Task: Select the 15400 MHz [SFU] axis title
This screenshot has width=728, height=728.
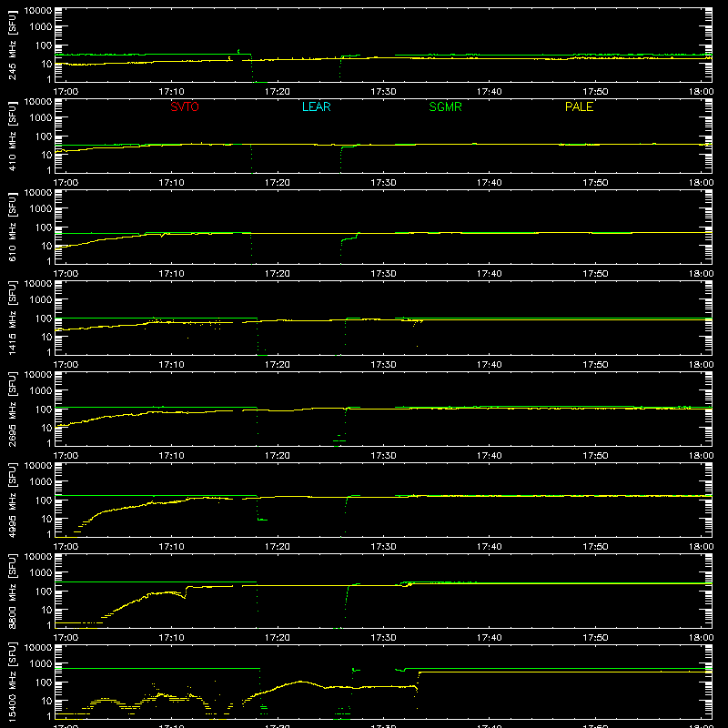Action: coord(13,682)
